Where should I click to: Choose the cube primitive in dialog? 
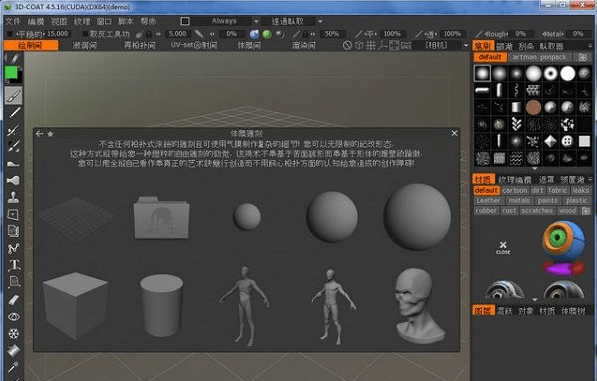tap(75, 305)
